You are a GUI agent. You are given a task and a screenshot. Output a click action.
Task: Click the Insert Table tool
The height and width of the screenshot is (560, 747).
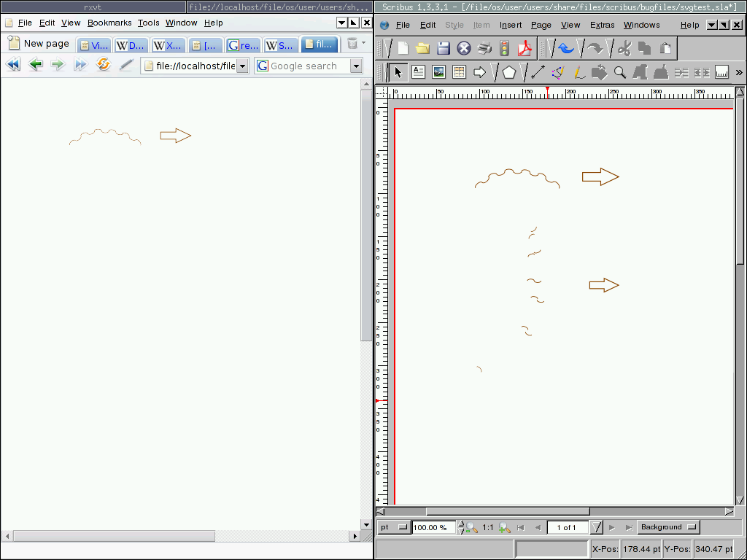[x=459, y=72]
